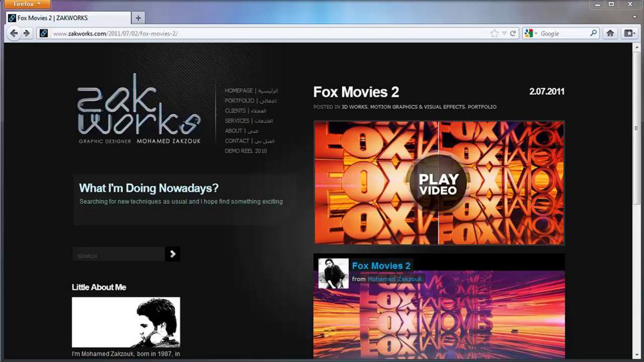Click the What I'm Doing Nowadays? heading
The height and width of the screenshot is (362, 644).
[x=149, y=188]
